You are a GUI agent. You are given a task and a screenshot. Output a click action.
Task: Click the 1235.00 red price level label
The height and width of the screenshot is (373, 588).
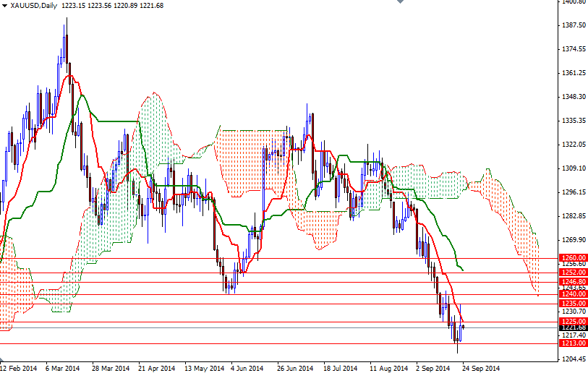[573, 304]
